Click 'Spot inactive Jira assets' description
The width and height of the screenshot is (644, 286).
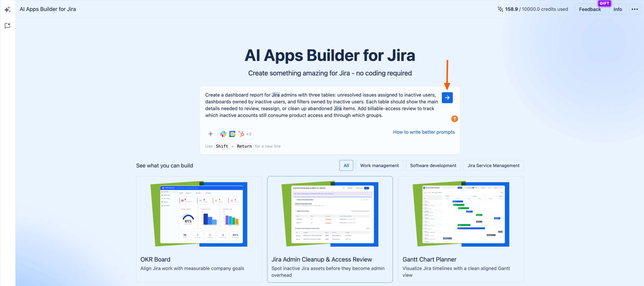(x=328, y=272)
